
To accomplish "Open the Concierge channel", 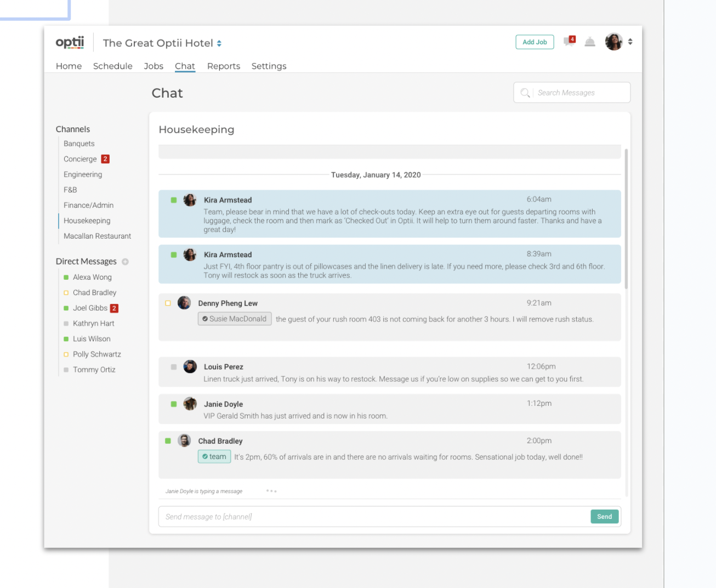I will 80,159.
